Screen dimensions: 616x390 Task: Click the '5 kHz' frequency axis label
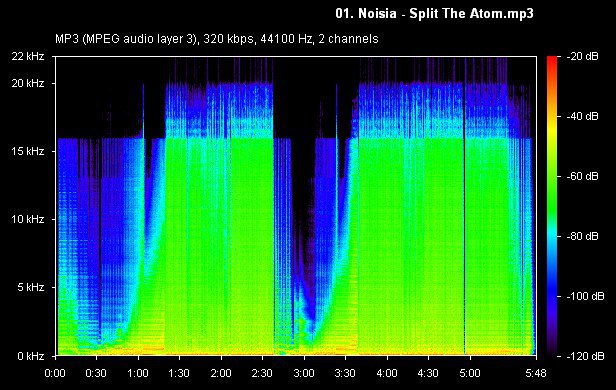[x=31, y=287]
